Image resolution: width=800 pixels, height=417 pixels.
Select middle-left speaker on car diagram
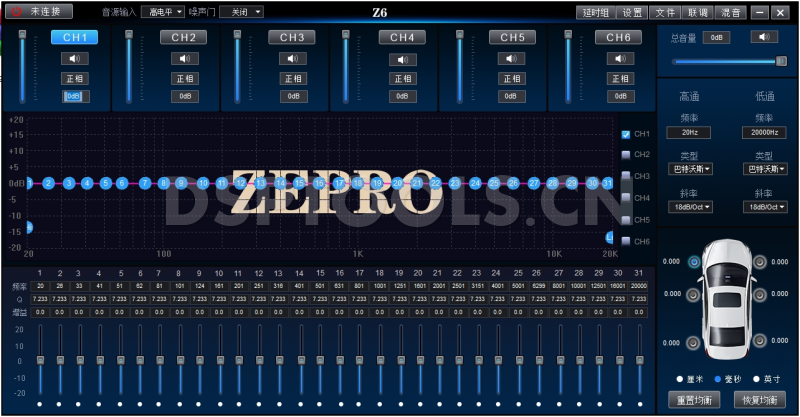click(693, 295)
